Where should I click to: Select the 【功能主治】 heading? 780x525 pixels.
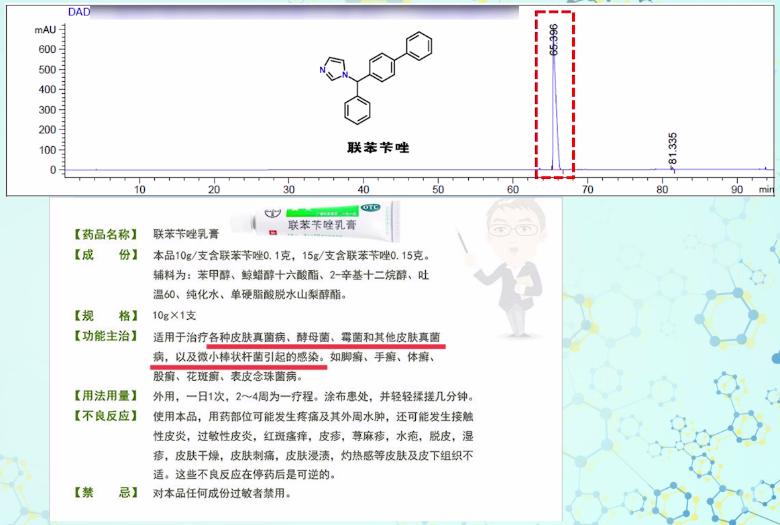[x=105, y=336]
